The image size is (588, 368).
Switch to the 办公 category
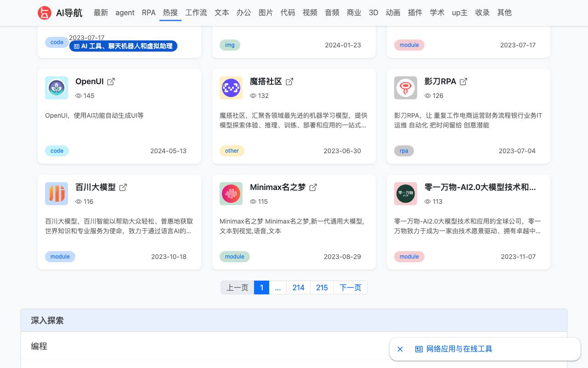coord(244,13)
